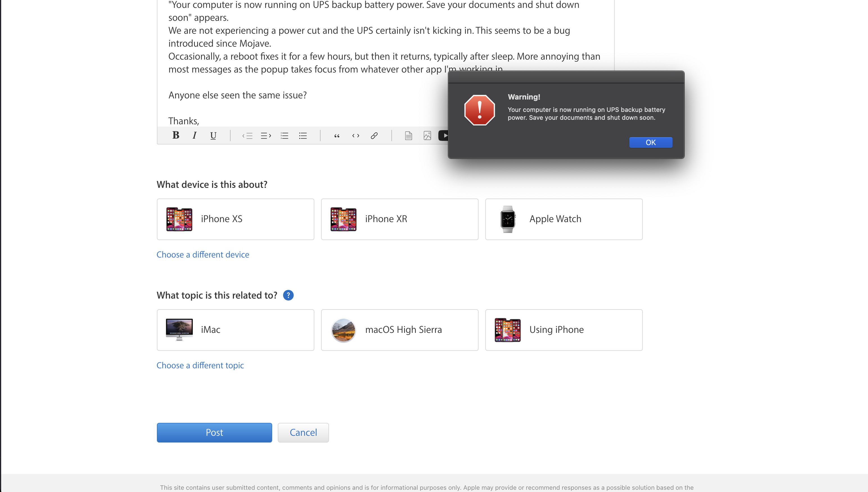Attach a document file
This screenshot has width=868, height=492.
click(x=409, y=136)
